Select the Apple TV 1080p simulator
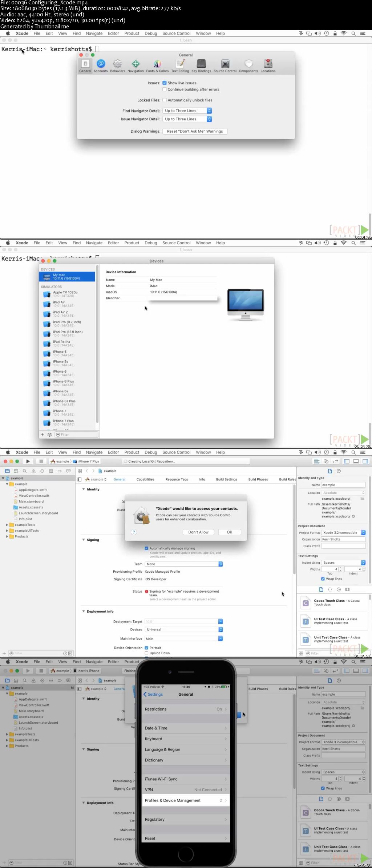Image resolution: width=372 pixels, height=868 pixels. pyautogui.click(x=67, y=294)
